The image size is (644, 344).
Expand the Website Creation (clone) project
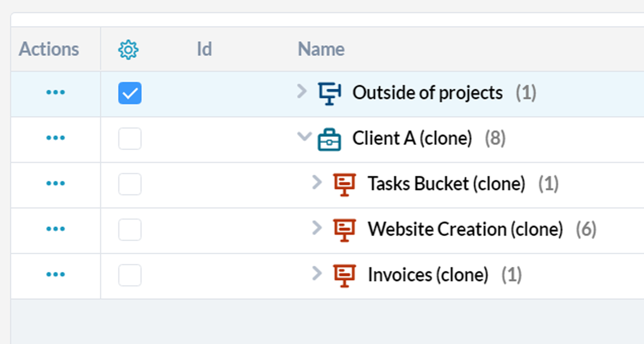pos(317,228)
